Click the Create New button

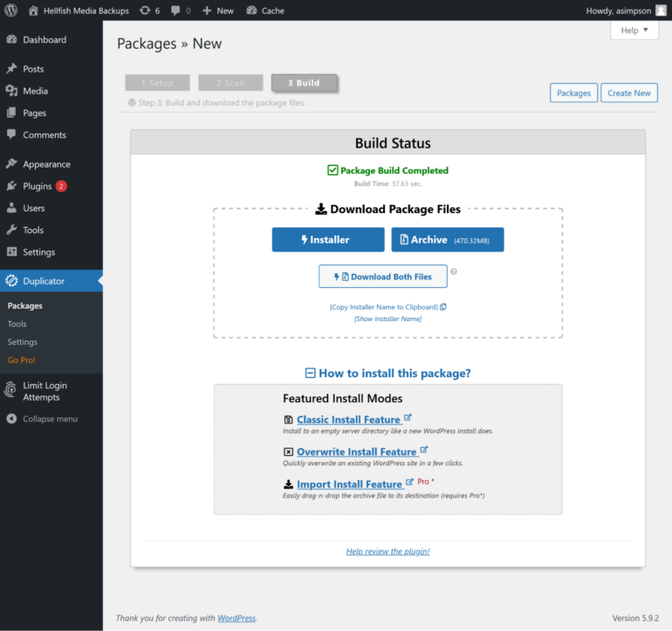628,93
